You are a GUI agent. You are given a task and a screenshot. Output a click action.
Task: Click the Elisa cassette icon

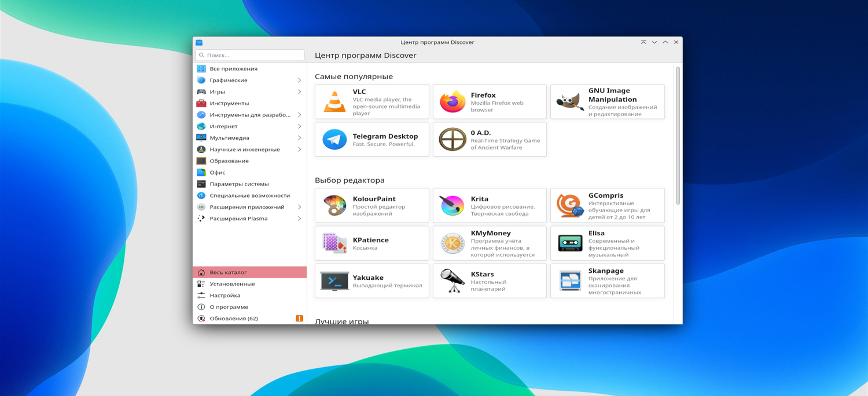click(x=570, y=243)
